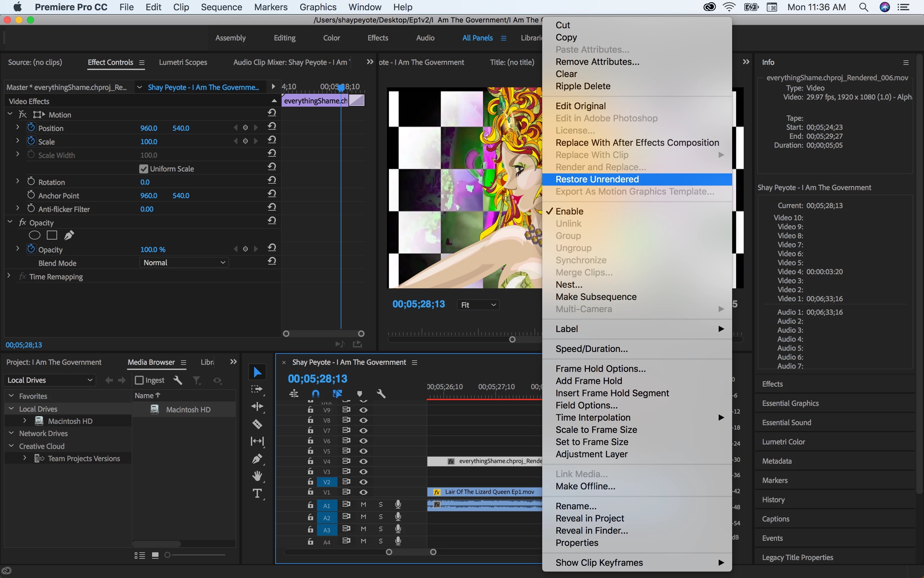Show more Source panel tabs chevron
This screenshot has height=578, width=924.
pos(370,62)
